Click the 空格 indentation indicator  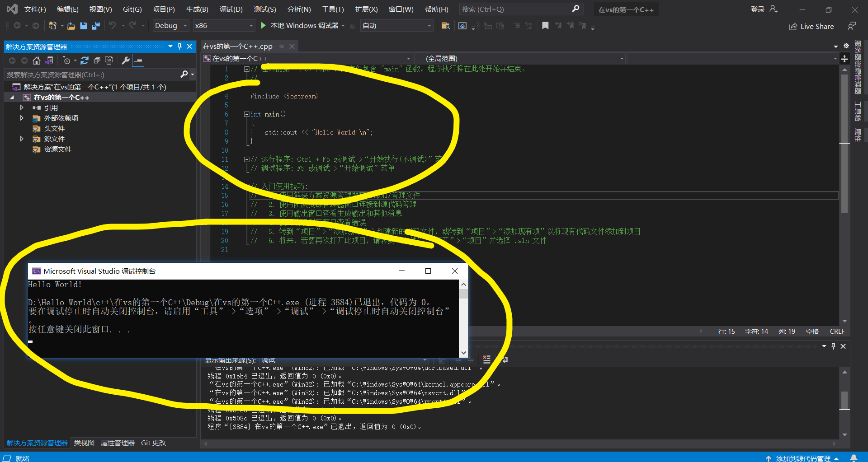coord(812,331)
